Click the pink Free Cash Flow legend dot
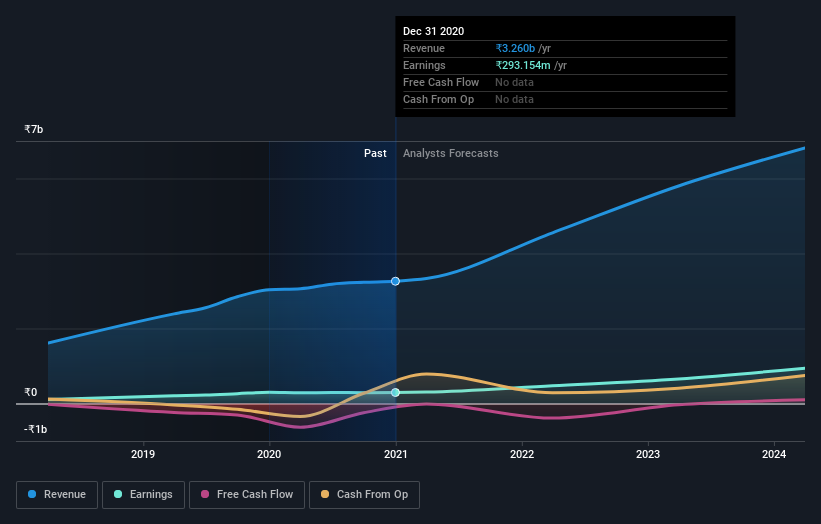 click(205, 494)
